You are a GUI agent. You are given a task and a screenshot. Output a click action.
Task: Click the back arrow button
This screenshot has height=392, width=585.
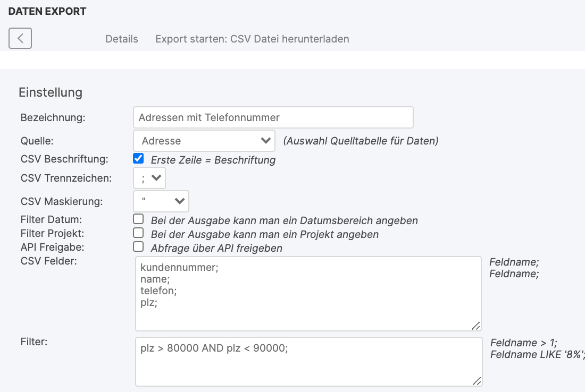click(x=20, y=38)
